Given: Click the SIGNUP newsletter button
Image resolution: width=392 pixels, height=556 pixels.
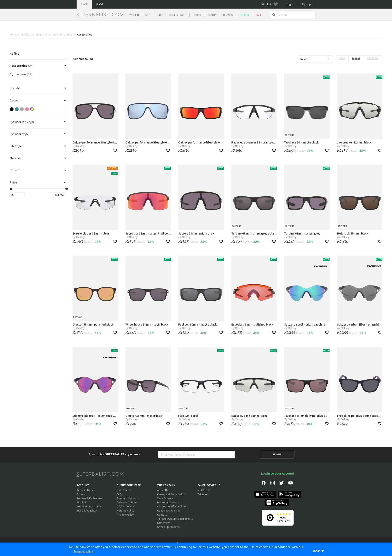Looking at the screenshot, I should 277,455.
